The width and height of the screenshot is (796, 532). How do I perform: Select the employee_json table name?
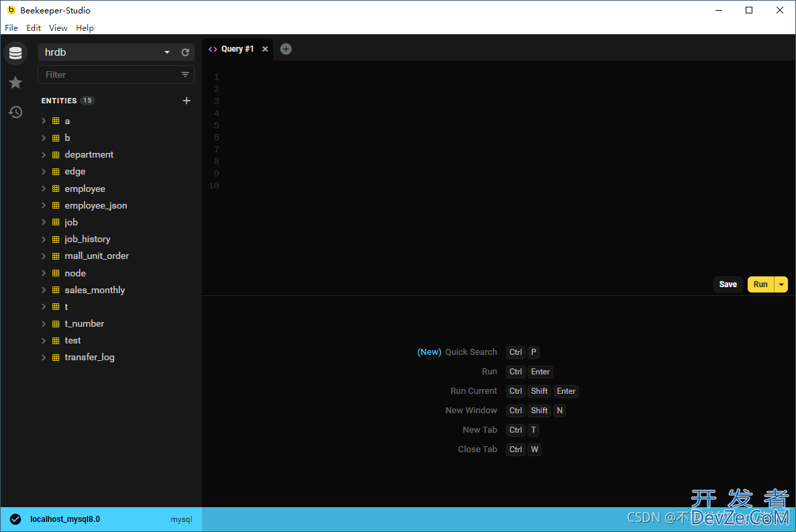(96, 205)
